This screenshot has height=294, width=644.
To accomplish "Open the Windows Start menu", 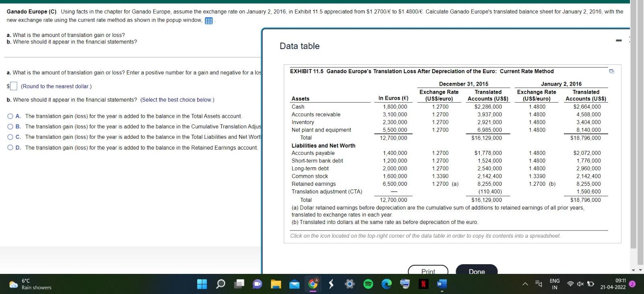I will pyautogui.click(x=202, y=284).
